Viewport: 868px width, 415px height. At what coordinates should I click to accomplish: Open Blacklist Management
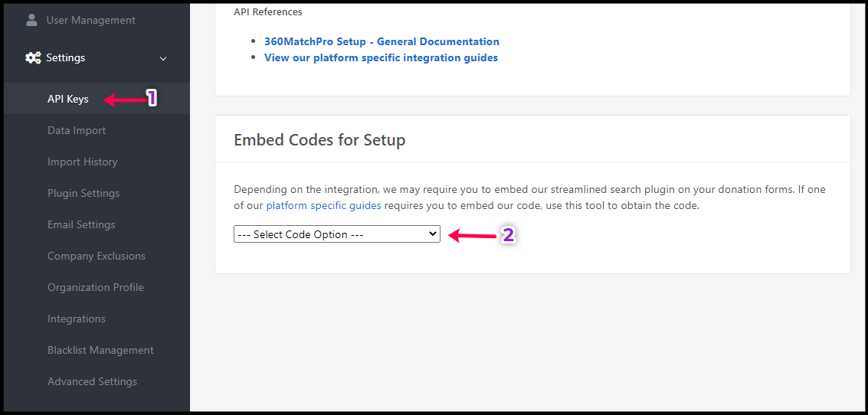[100, 350]
